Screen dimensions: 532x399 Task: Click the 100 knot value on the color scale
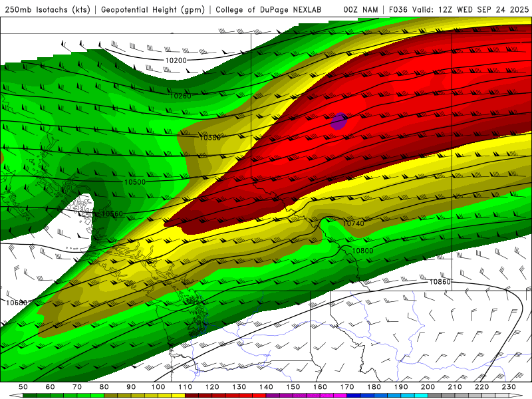tap(158, 387)
